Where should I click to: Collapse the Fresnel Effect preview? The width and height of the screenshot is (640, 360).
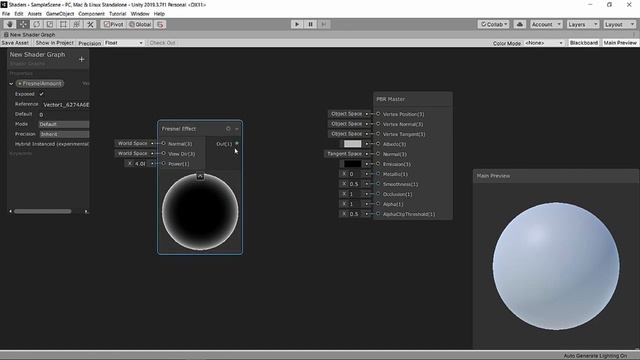pyautogui.click(x=200, y=176)
